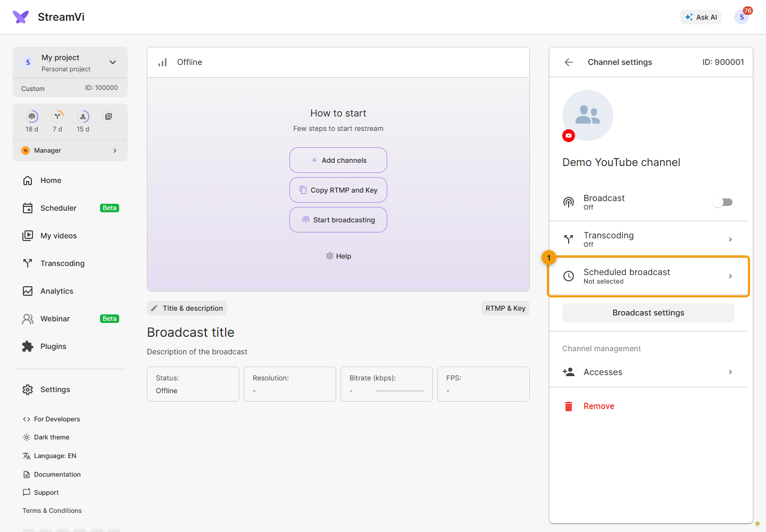Image resolution: width=766 pixels, height=532 pixels.
Task: Open the For Developers link
Action: pos(51,419)
